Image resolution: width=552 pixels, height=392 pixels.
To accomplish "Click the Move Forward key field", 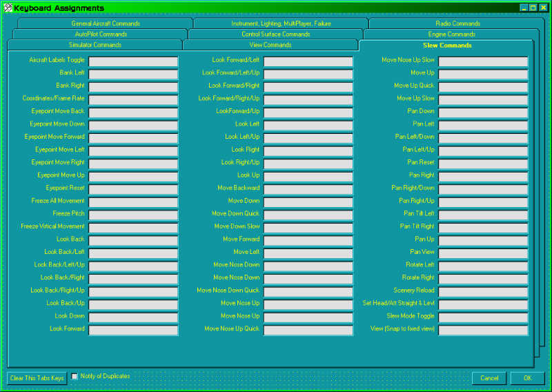I will [x=308, y=241].
